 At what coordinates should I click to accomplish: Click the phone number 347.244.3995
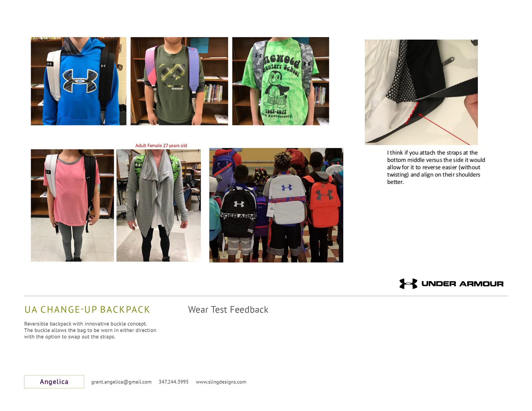(173, 382)
